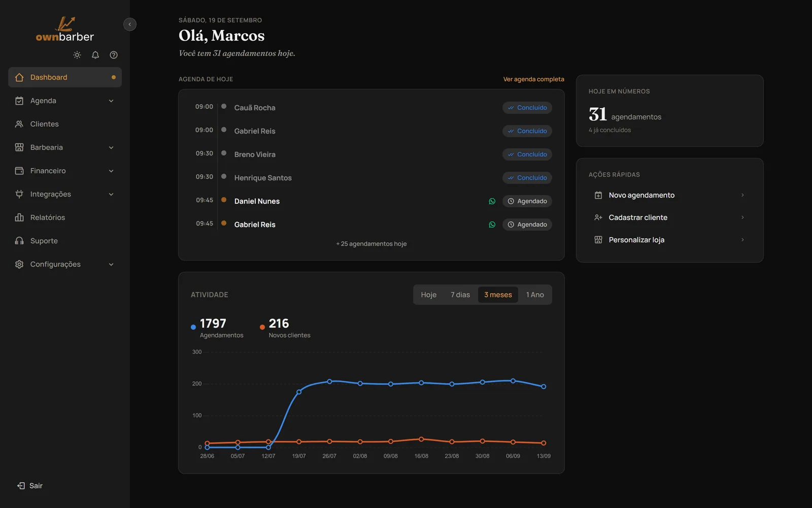Open the help question mark icon

point(114,55)
